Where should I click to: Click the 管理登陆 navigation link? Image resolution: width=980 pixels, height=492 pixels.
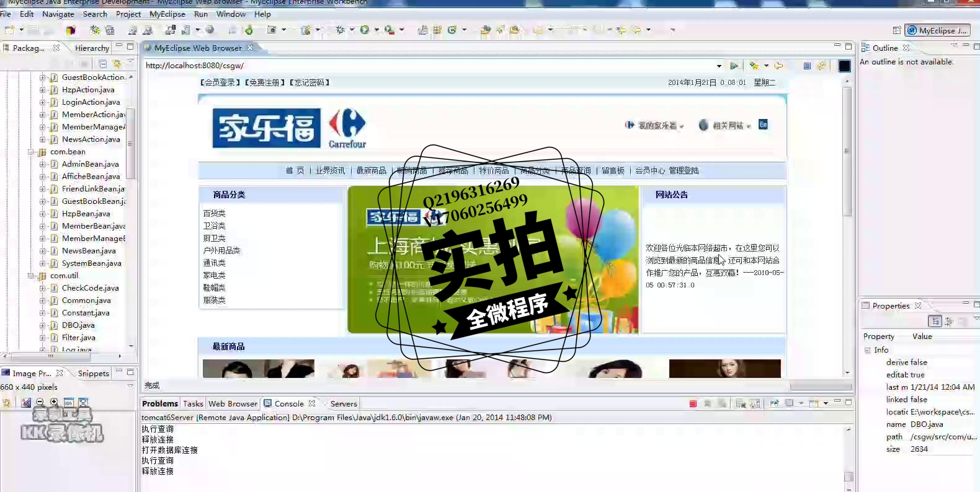[x=684, y=170]
